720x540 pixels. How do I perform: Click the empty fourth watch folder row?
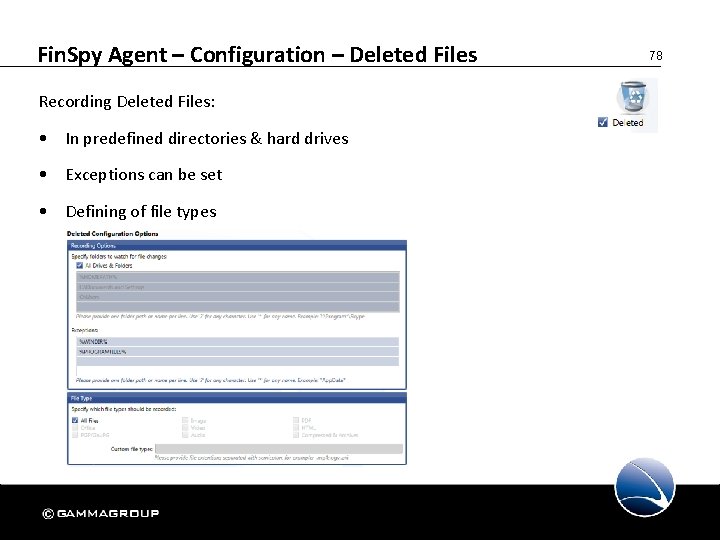click(237, 307)
